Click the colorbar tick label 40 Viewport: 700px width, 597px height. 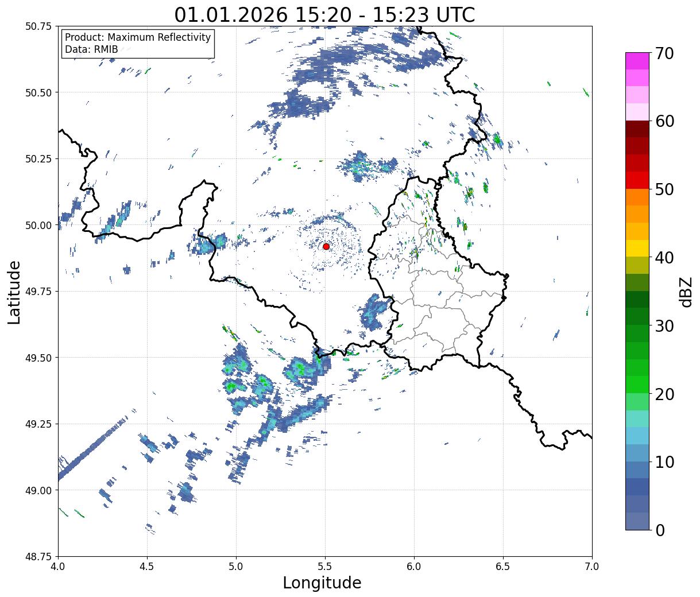point(664,258)
